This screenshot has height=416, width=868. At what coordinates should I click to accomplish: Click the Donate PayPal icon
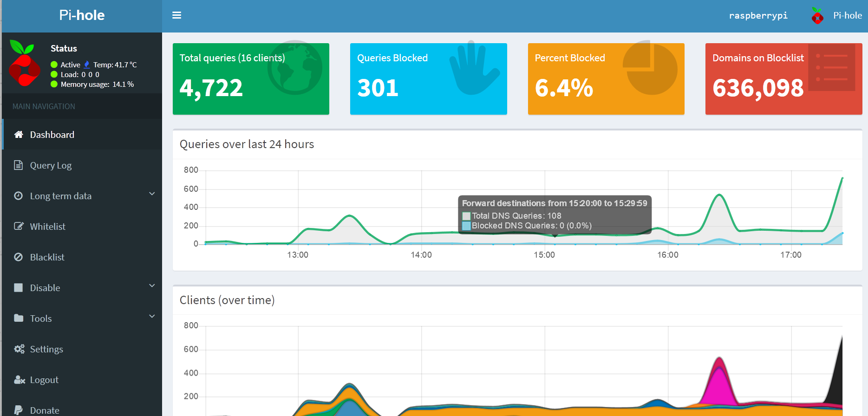point(18,410)
